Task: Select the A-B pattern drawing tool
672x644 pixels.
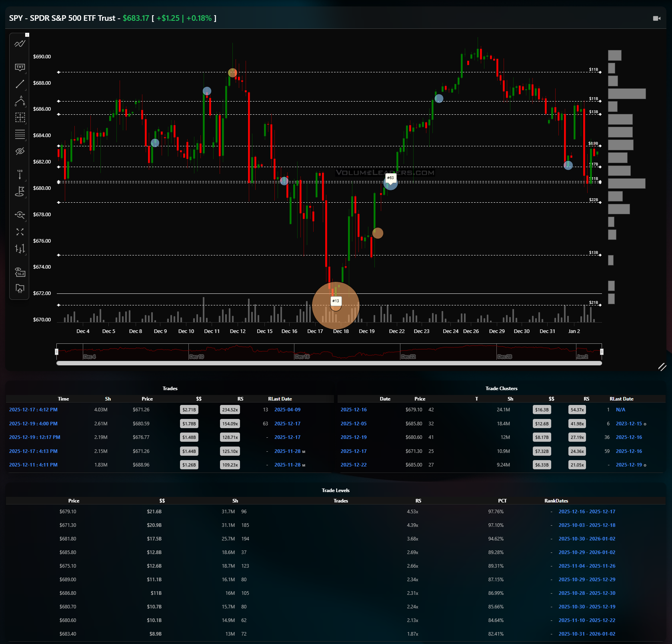Action: click(20, 101)
